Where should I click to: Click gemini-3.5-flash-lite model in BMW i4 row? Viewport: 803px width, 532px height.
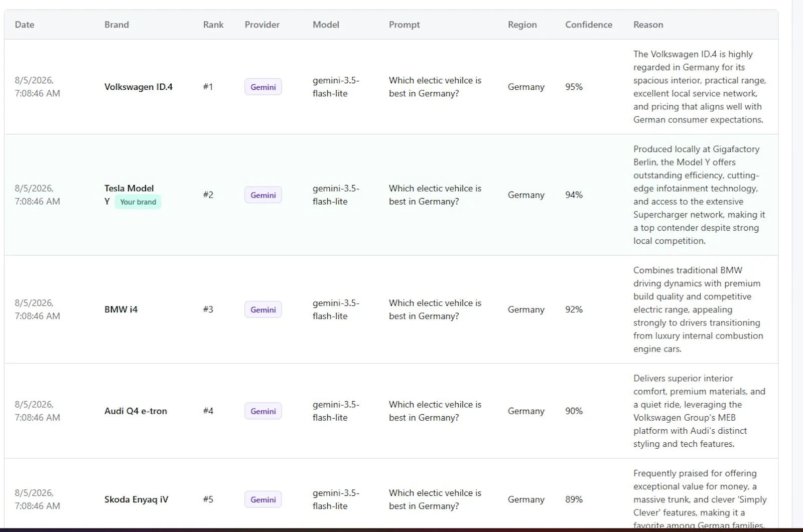[x=336, y=309]
